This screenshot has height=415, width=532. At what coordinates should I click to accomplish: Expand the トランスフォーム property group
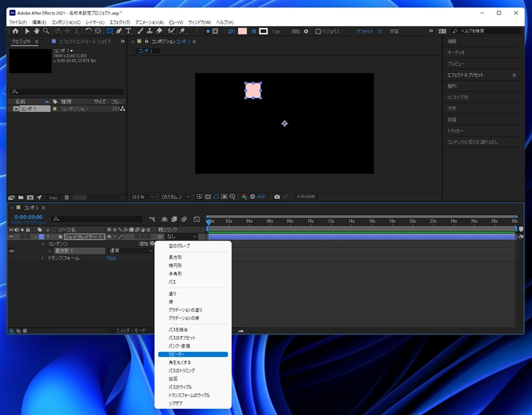pyautogui.click(x=43, y=258)
